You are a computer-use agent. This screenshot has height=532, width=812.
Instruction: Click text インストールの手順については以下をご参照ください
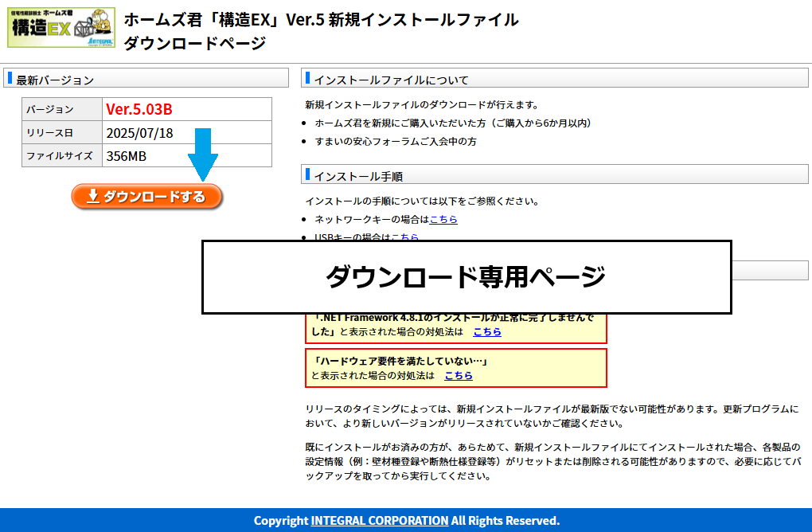[422, 201]
